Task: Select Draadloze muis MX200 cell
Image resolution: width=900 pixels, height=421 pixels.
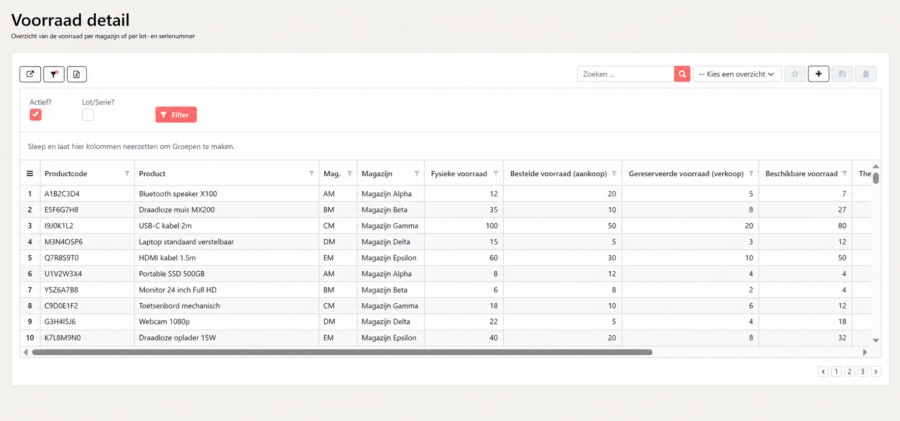Action: 227,210
